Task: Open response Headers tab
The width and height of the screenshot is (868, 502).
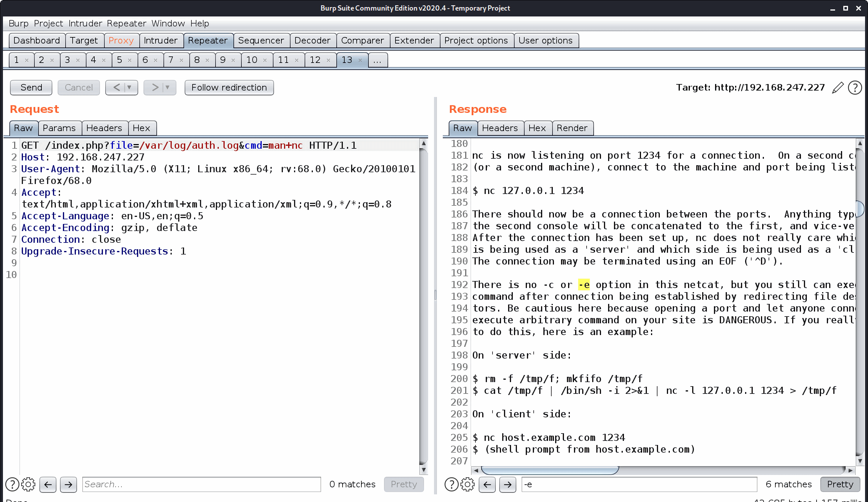Action: click(x=500, y=128)
